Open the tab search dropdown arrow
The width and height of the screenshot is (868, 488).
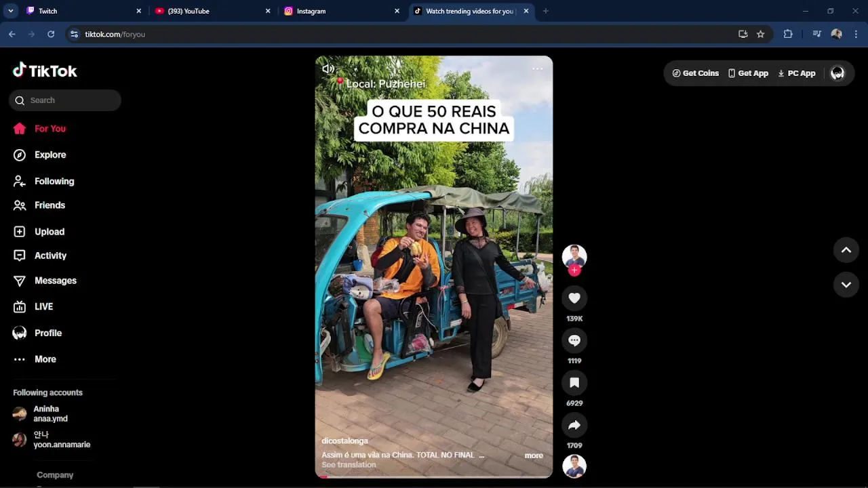[10, 11]
